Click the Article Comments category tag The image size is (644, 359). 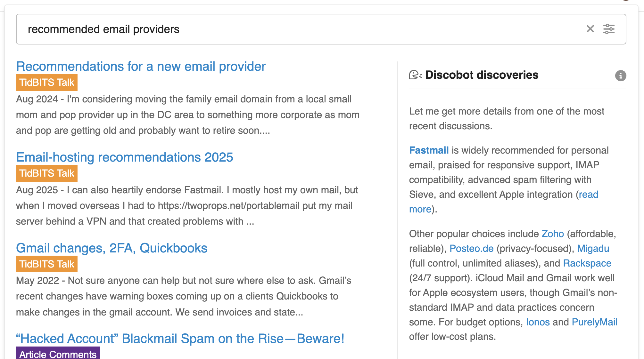(x=58, y=354)
